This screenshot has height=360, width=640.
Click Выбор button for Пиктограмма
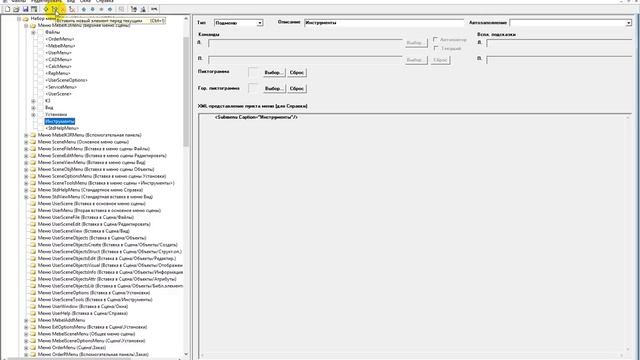[x=273, y=72]
